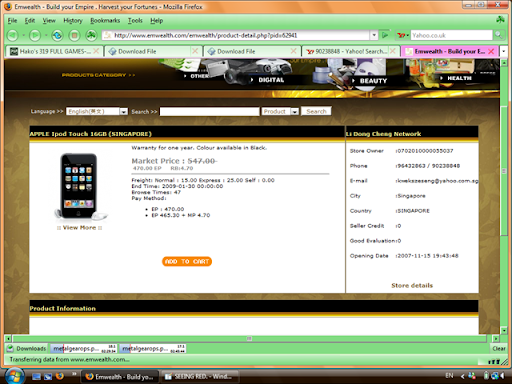512x384 pixels.
Task: Open the Bookmarks menu
Action: (x=105, y=21)
